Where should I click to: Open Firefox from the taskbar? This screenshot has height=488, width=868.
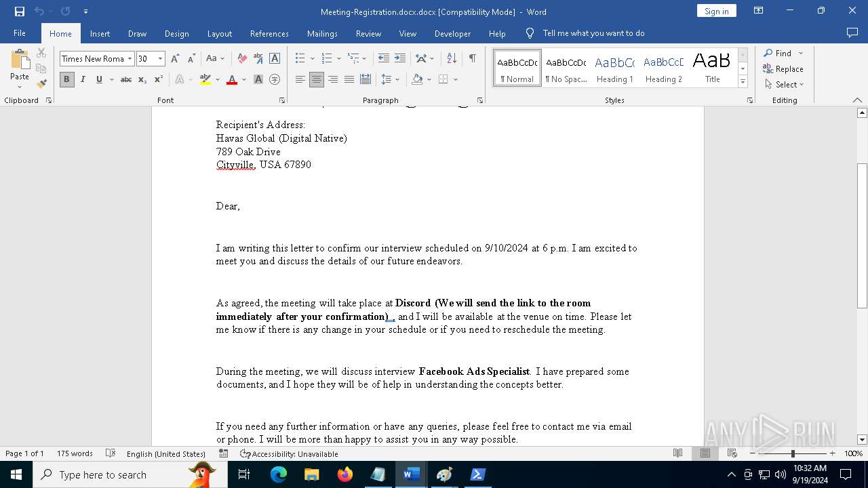coord(345,474)
